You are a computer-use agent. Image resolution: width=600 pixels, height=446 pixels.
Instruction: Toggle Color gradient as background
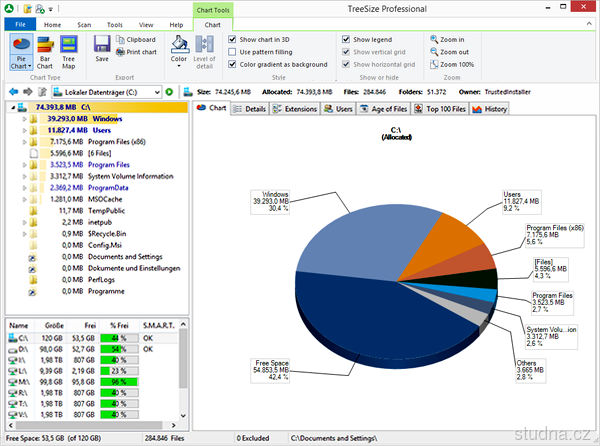[x=232, y=64]
